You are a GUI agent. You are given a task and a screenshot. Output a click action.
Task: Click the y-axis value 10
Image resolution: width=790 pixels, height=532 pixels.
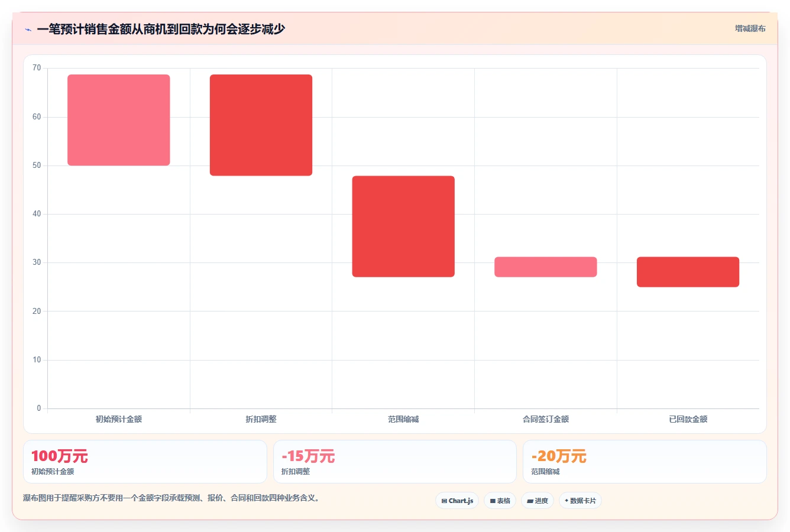(37, 360)
